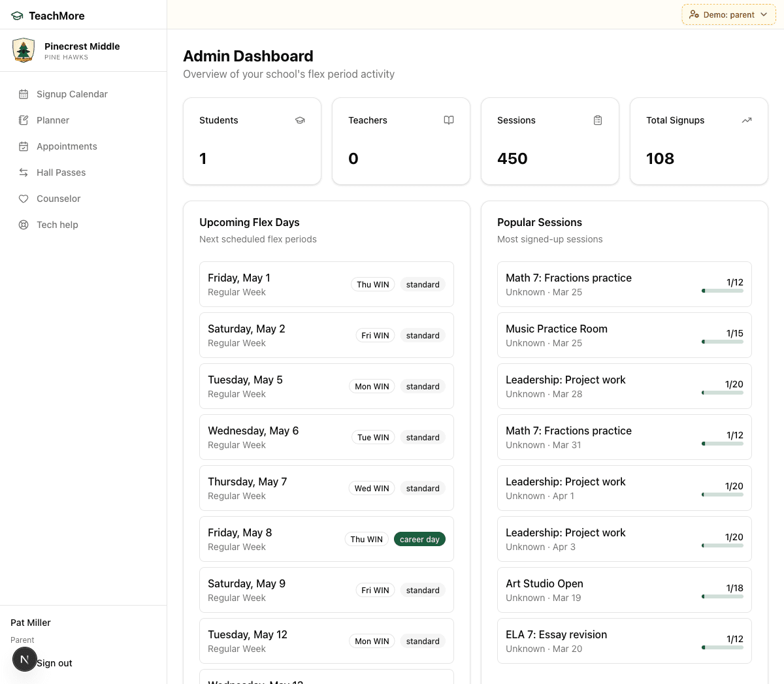
Task: Click the Appointments calendar-check icon
Action: (24, 146)
